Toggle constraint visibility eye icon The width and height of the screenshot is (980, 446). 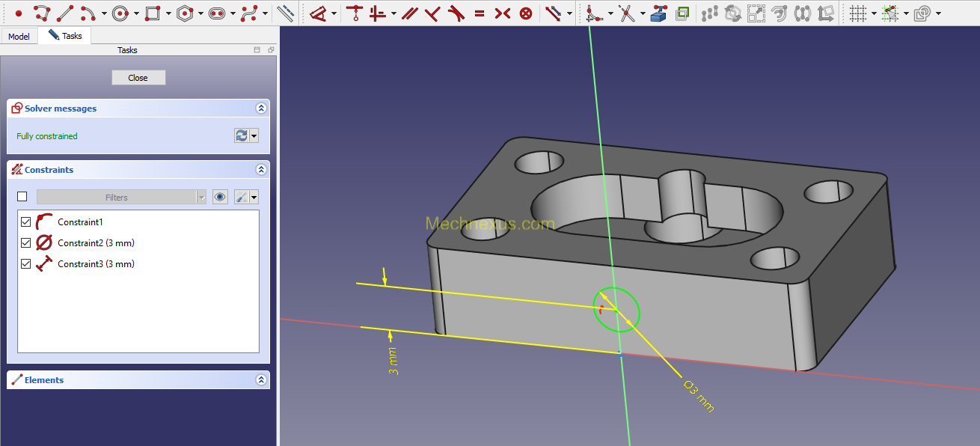(220, 197)
